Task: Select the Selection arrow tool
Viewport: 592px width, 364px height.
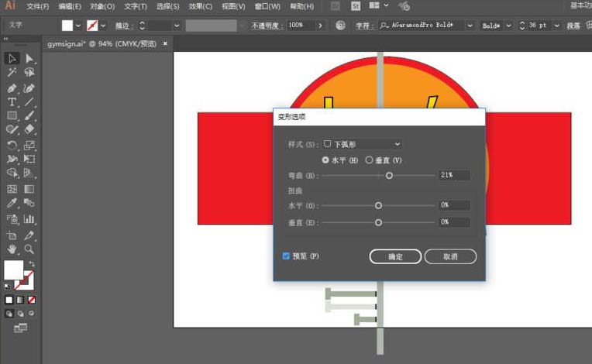Action: point(12,58)
